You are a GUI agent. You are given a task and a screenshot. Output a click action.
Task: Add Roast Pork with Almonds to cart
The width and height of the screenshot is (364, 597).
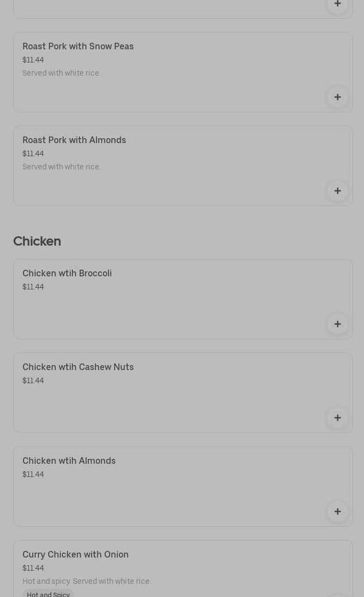[x=337, y=191]
